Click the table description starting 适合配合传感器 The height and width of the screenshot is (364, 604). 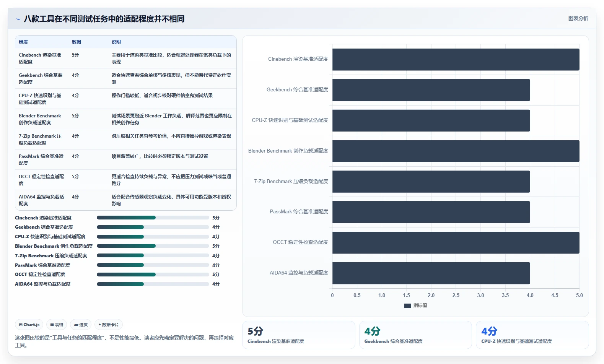coord(171,200)
